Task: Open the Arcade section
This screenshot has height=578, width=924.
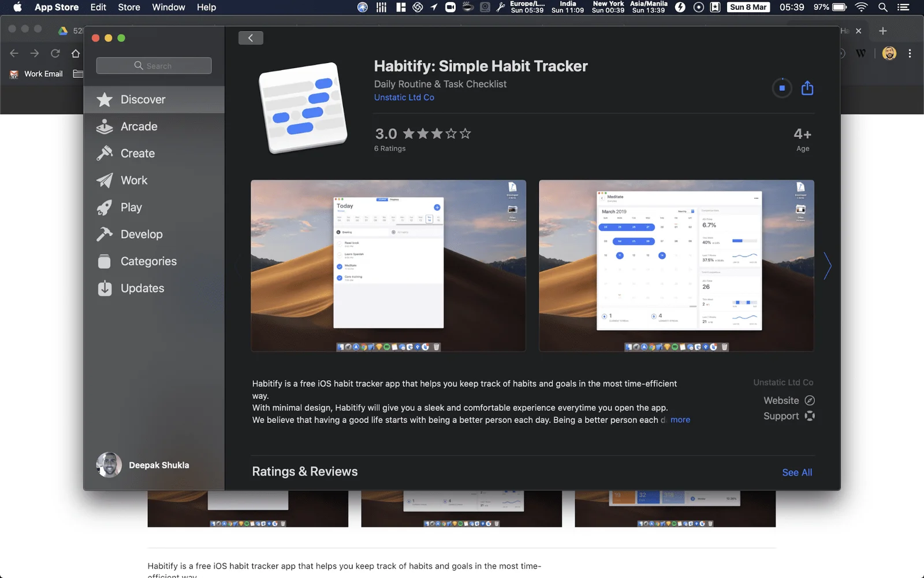Action: click(154, 127)
